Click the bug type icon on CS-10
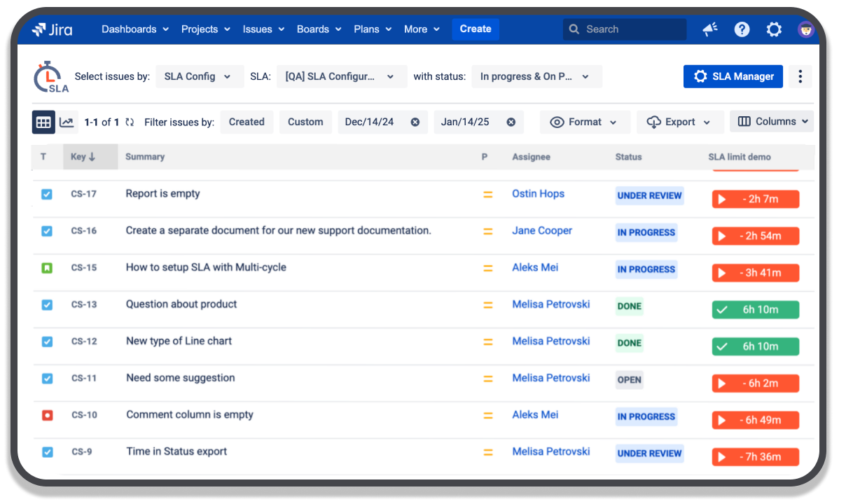The image size is (846, 504). [x=47, y=415]
